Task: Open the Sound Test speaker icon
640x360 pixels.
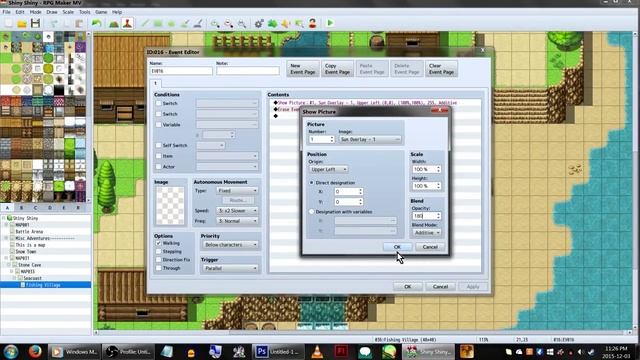Action: [x=285, y=23]
